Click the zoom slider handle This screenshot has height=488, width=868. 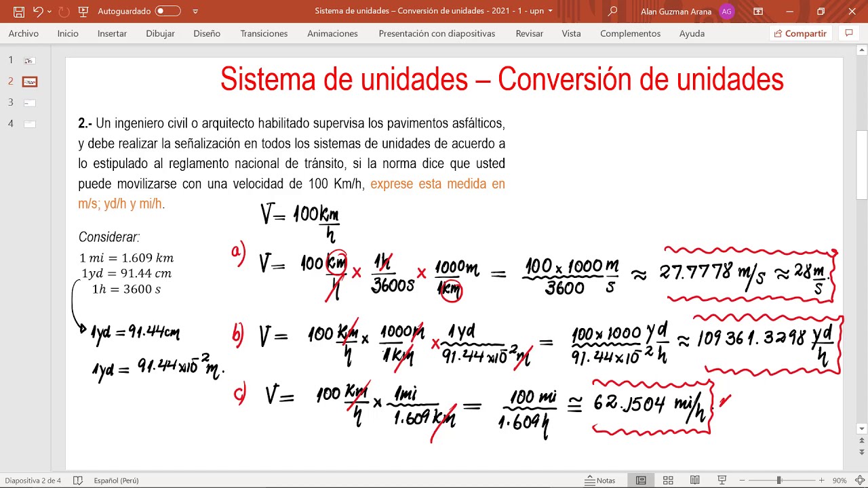[778, 481]
